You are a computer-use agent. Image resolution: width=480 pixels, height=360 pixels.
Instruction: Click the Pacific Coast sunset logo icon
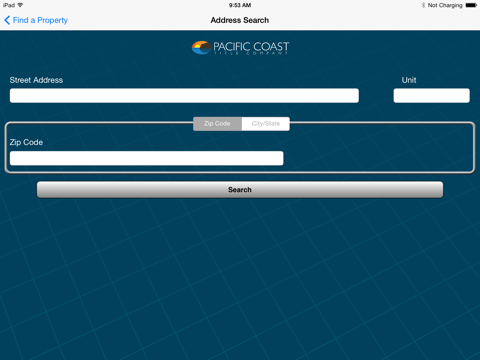[x=201, y=48]
